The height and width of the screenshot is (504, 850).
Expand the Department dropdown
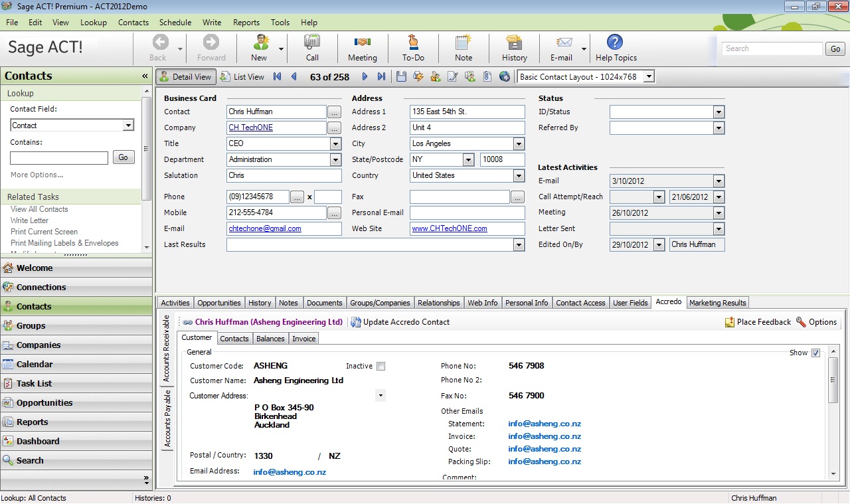tap(335, 159)
